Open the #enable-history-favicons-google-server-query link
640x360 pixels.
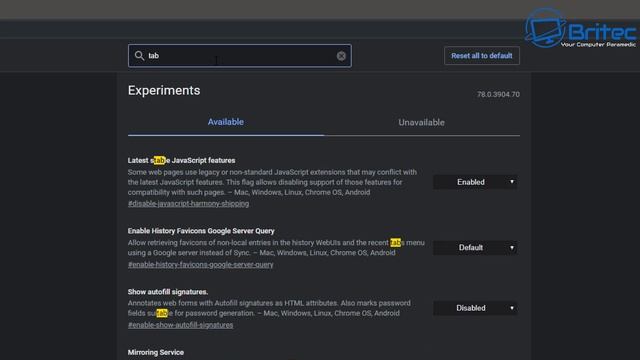[x=200, y=264]
